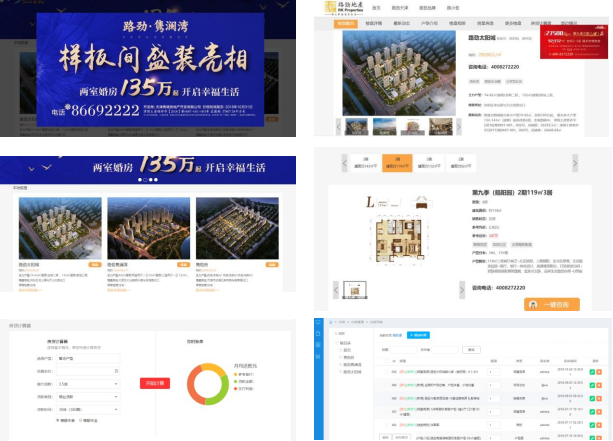Open the 30年 (360期) loan term dropdown

click(88, 410)
